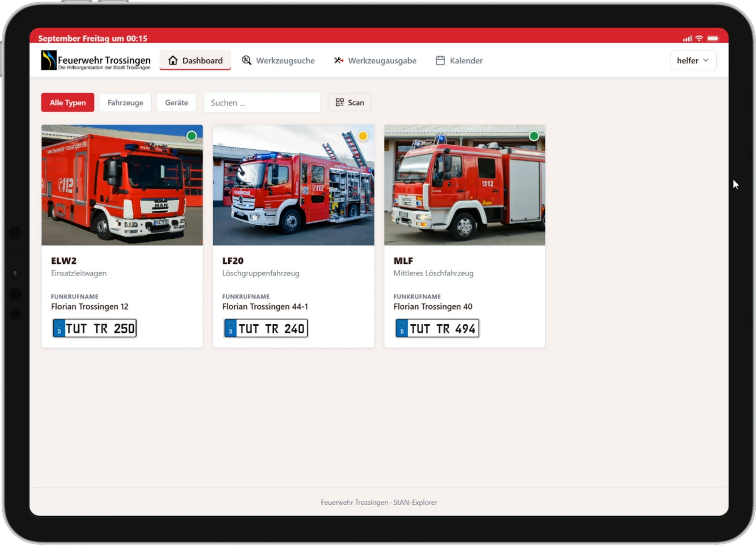
Task: Click 'Löschgruppenfahrzeug' subtitle
Action: tap(261, 273)
